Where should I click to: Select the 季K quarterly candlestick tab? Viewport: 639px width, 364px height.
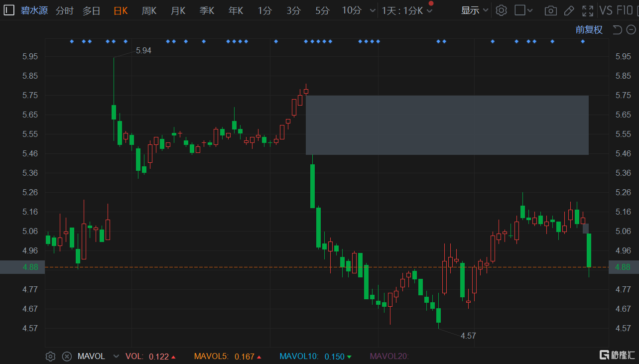point(207,10)
